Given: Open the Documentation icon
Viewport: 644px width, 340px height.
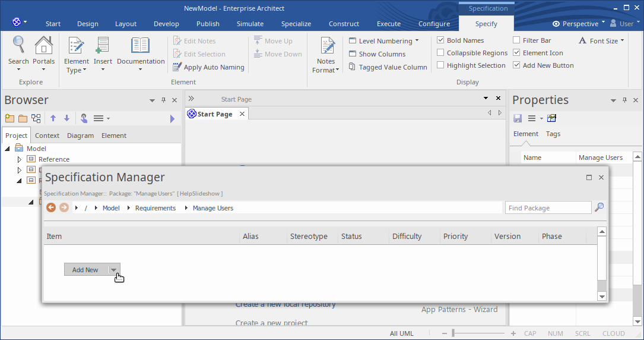Looking at the screenshot, I should pos(141,45).
